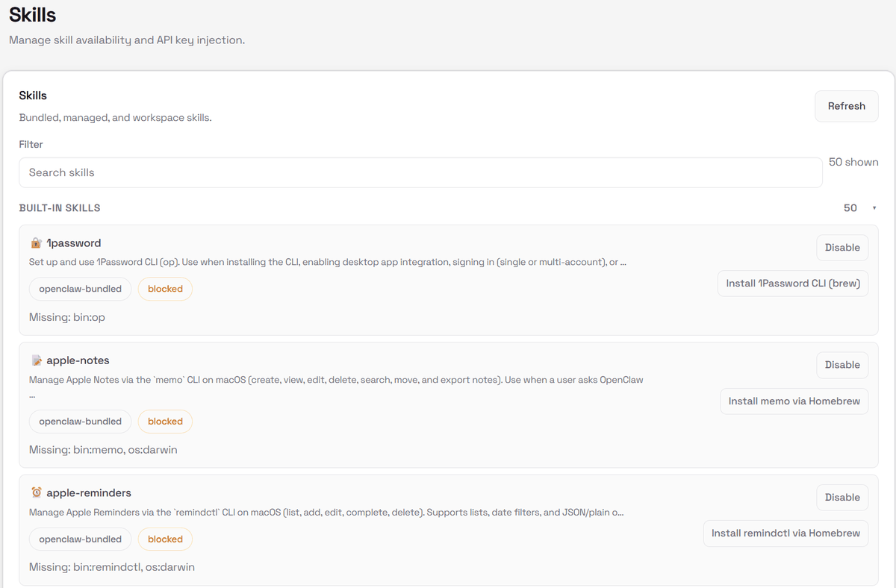Click the 1password lock icon
This screenshot has height=588, width=896.
tap(36, 243)
